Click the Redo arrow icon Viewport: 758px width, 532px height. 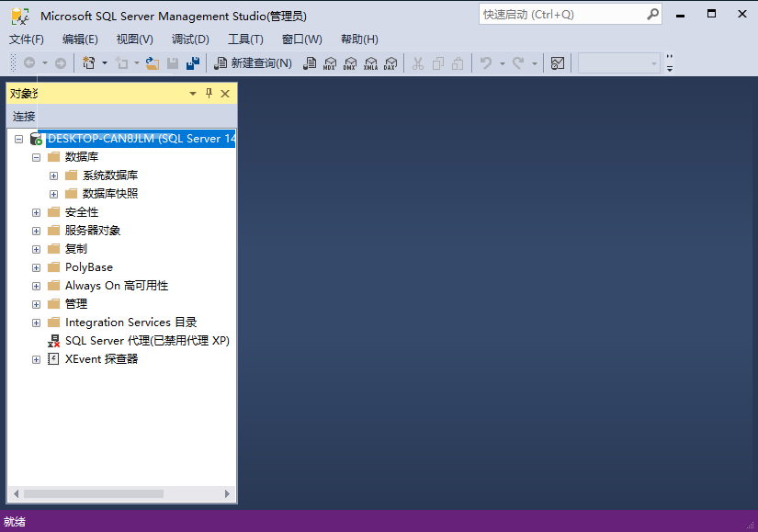[518, 62]
